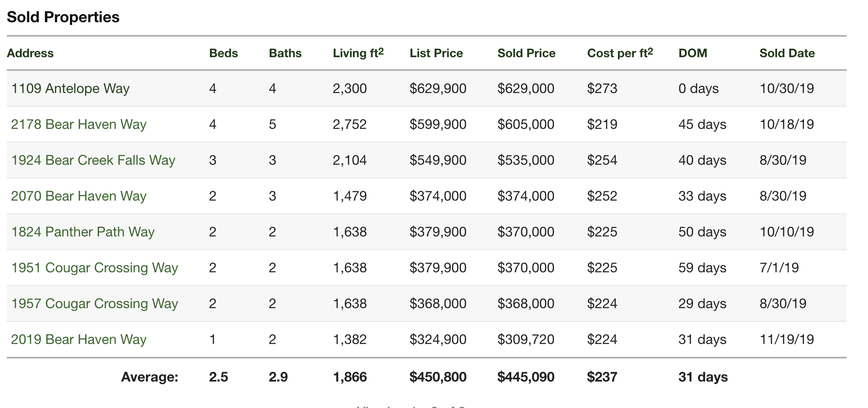Viewport: 868px width, 408px height.
Task: Open the 2070 Bear Haven Way listing
Action: (79, 196)
